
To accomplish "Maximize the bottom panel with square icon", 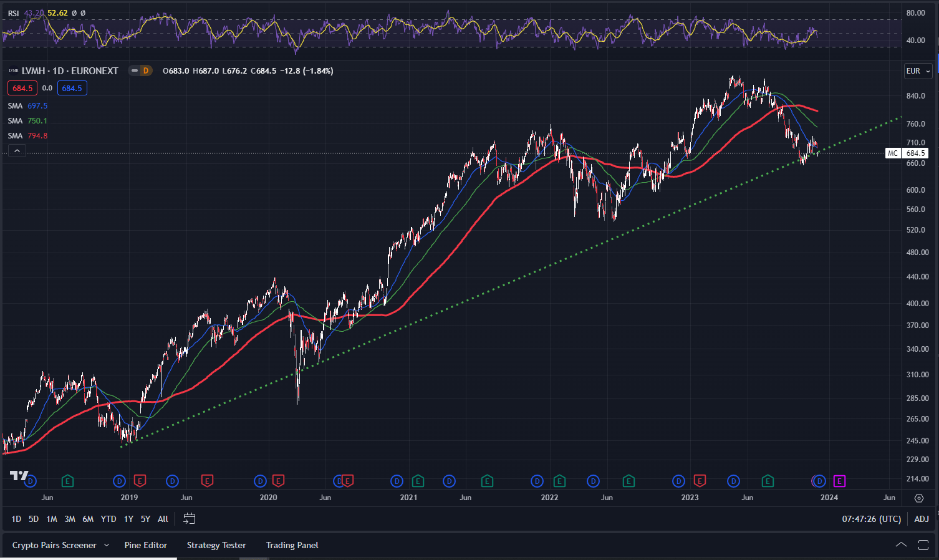I will [x=923, y=545].
